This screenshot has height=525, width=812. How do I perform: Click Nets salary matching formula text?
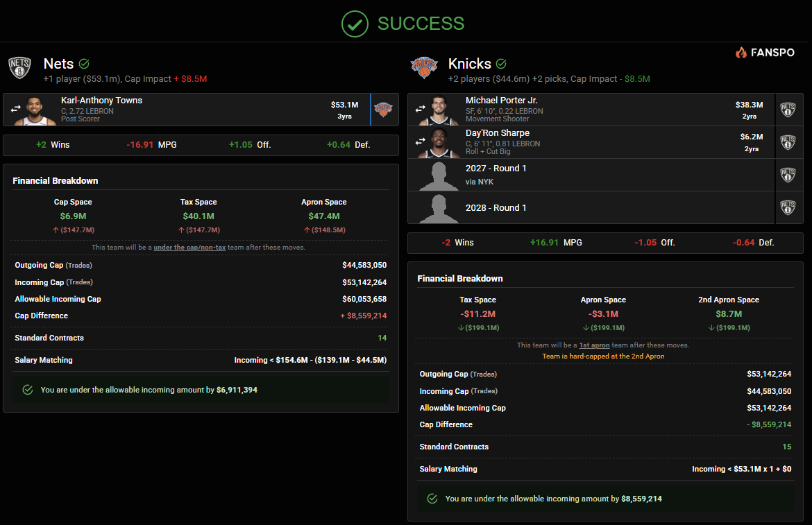[x=310, y=360]
